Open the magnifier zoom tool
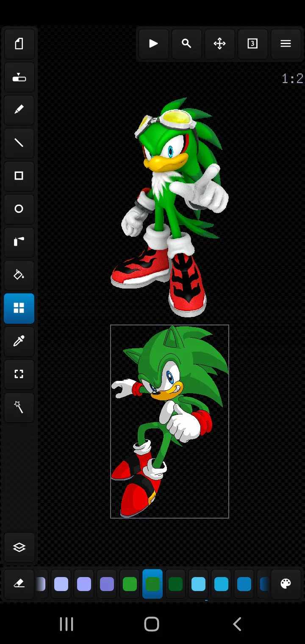Image resolution: width=305 pixels, height=644 pixels. coord(186,44)
